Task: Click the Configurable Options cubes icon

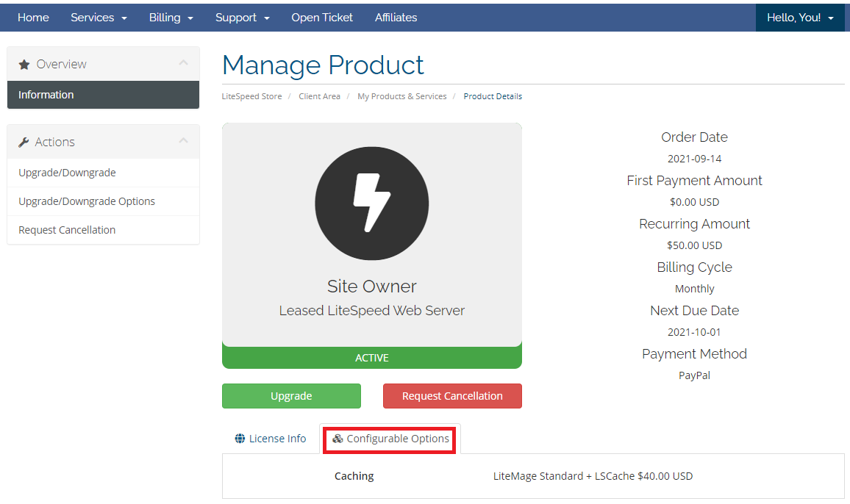Action: pos(337,439)
